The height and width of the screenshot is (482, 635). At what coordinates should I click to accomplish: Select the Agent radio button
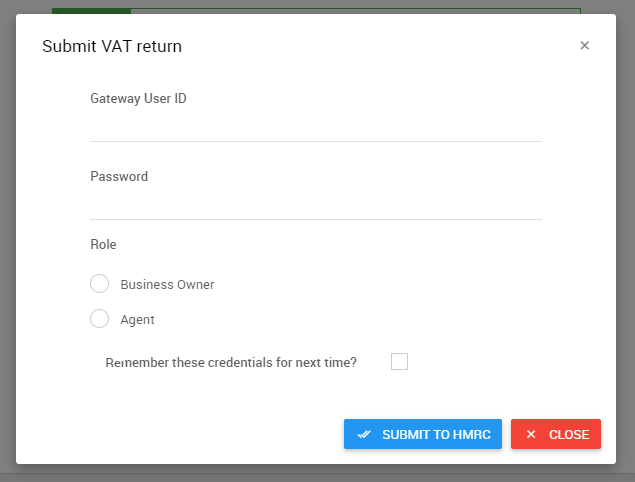(x=99, y=319)
